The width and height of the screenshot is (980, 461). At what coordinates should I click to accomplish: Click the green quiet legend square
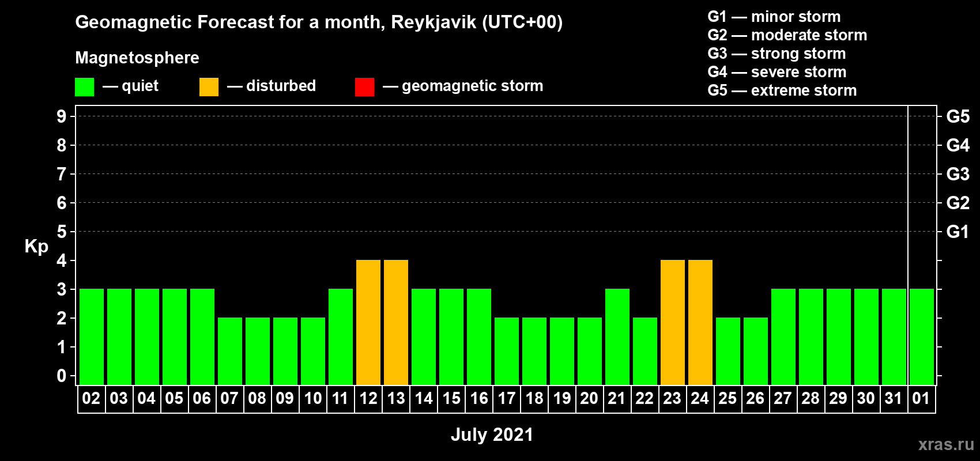[x=84, y=87]
